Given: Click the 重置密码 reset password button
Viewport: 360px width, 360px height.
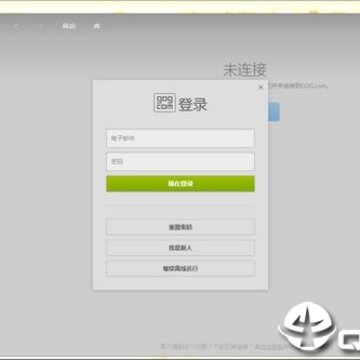Looking at the screenshot, I should [180, 227].
